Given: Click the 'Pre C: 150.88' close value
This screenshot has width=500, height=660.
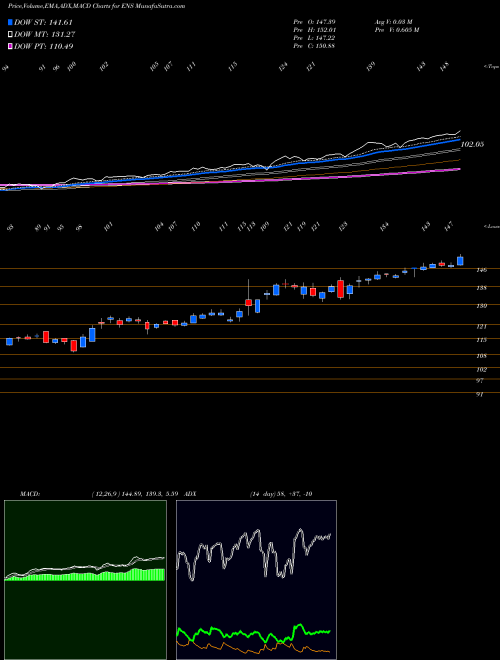Looking at the screenshot, I should [314, 46].
